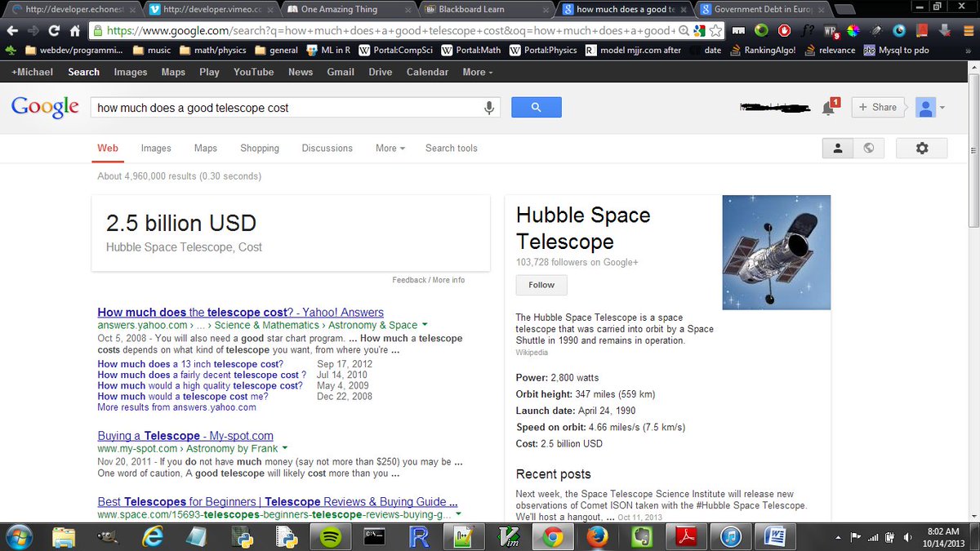Screen dimensions: 980x551
Task: Follow the Hubble Space Telescope page
Action: point(541,285)
